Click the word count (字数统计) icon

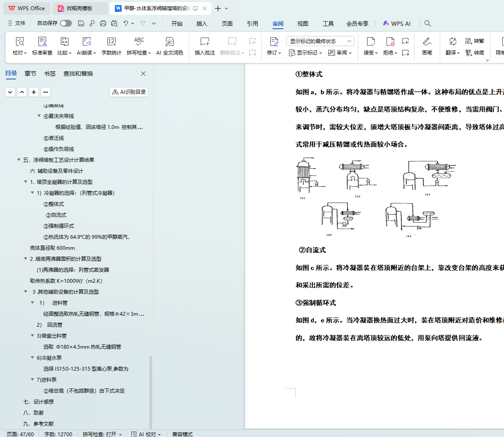pyautogui.click(x=112, y=42)
